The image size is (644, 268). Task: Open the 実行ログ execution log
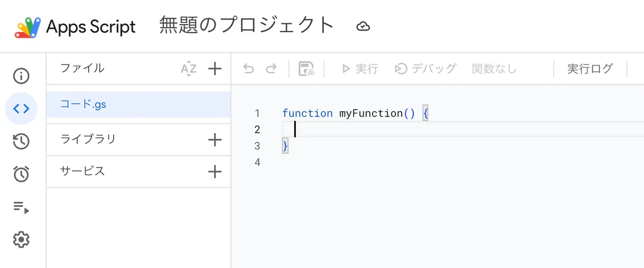(x=590, y=69)
